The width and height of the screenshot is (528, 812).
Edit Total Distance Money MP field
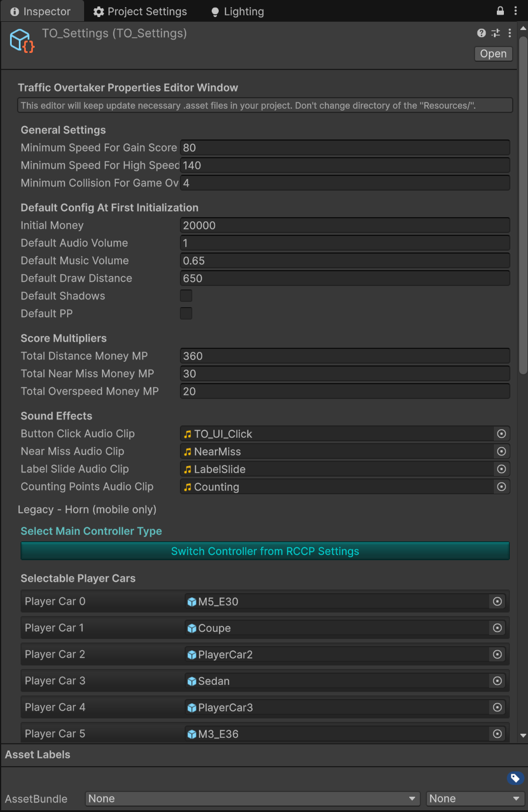pyautogui.click(x=345, y=356)
